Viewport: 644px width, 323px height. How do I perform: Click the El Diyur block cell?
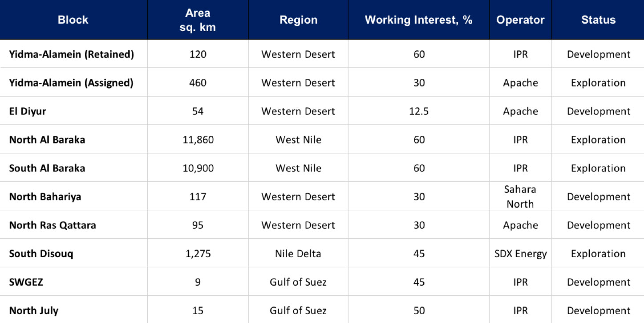pos(28,111)
